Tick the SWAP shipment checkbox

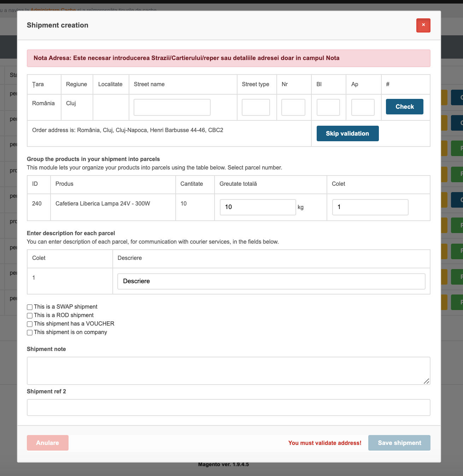coord(30,307)
